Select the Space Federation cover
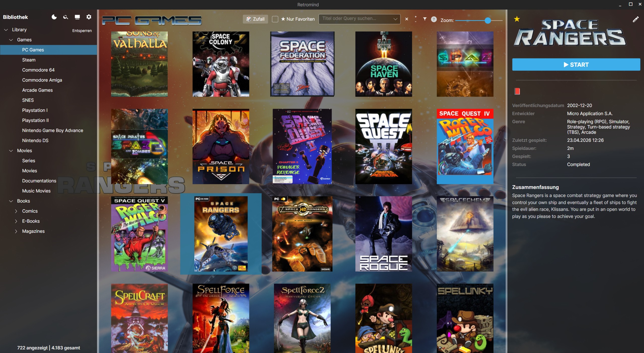The height and width of the screenshot is (353, 644). coord(302,64)
